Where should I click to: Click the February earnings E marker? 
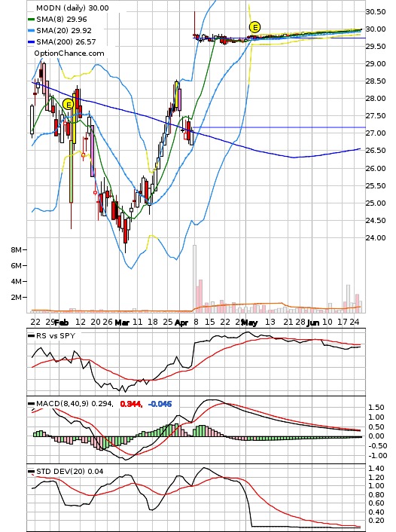69,105
